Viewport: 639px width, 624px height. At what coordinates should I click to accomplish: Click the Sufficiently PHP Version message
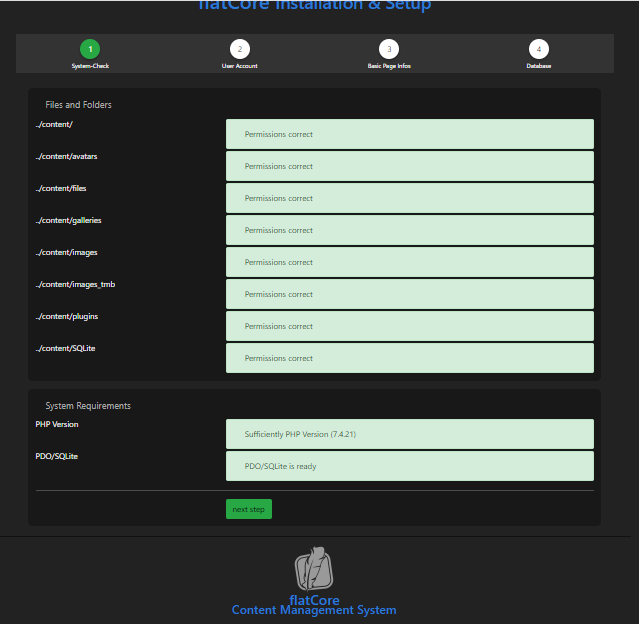pyautogui.click(x=409, y=434)
